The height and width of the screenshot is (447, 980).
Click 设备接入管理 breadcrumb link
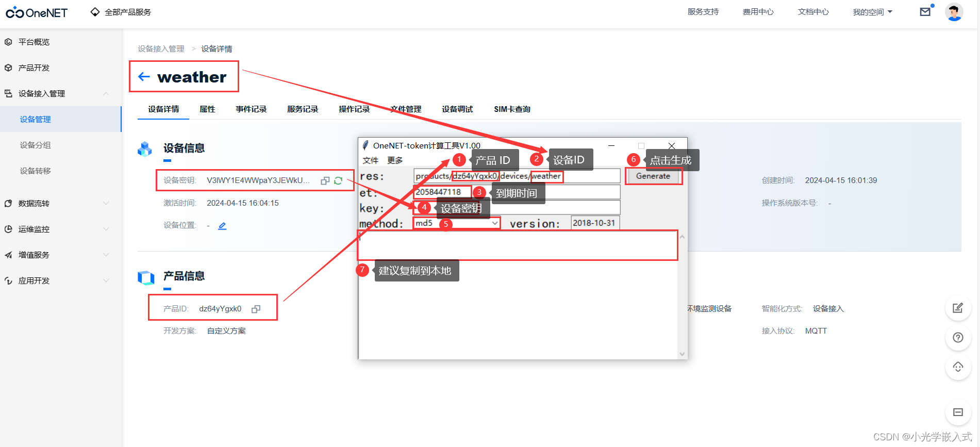coord(161,48)
